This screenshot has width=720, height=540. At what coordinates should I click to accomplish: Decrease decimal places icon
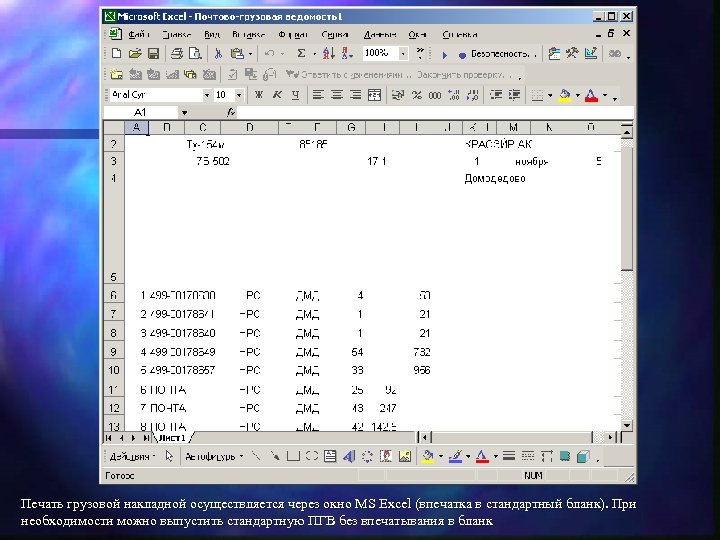[x=472, y=95]
